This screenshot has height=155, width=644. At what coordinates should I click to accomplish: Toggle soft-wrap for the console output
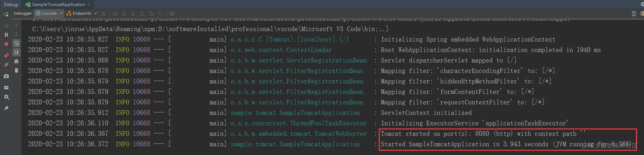coord(16,43)
